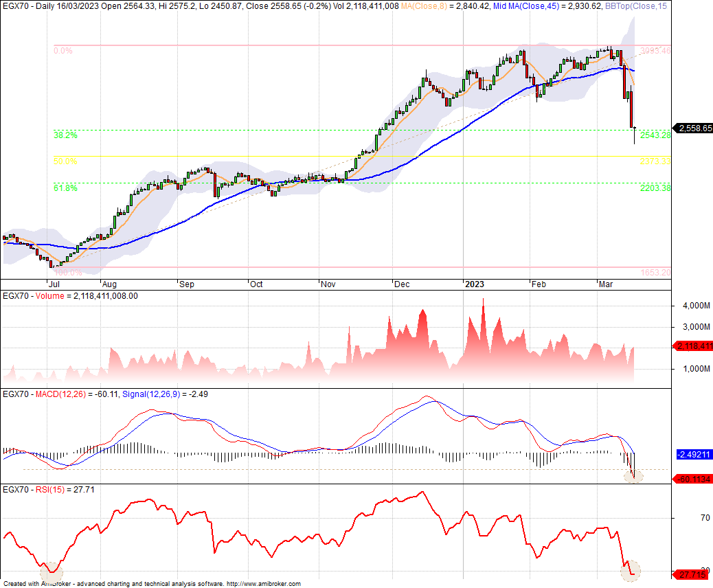Click the 2023 year marker on time axis
The width and height of the screenshot is (713, 588).
[474, 284]
